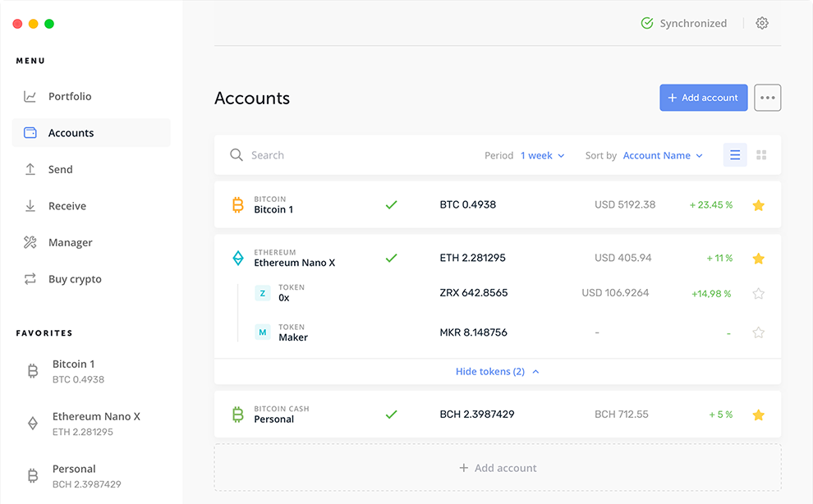Click the Ethereum diamond icon in Ethereum Nano X row
Viewport: 813px width, 504px height.
(x=238, y=259)
